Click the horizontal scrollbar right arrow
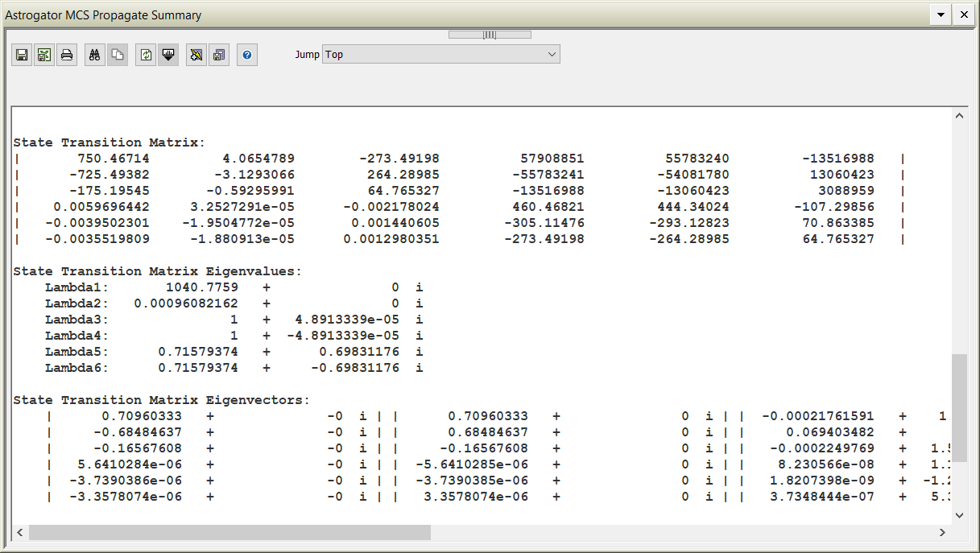Screen dimensions: 980x553 (x=942, y=533)
